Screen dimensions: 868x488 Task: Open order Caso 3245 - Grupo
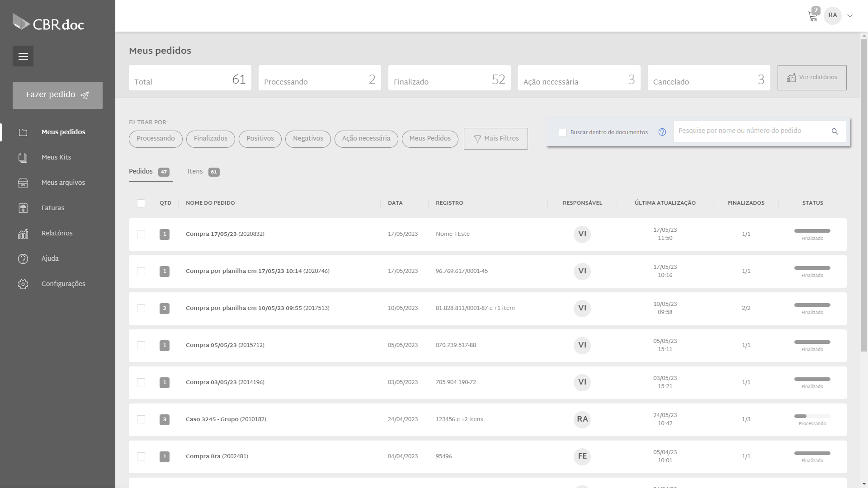pyautogui.click(x=226, y=419)
